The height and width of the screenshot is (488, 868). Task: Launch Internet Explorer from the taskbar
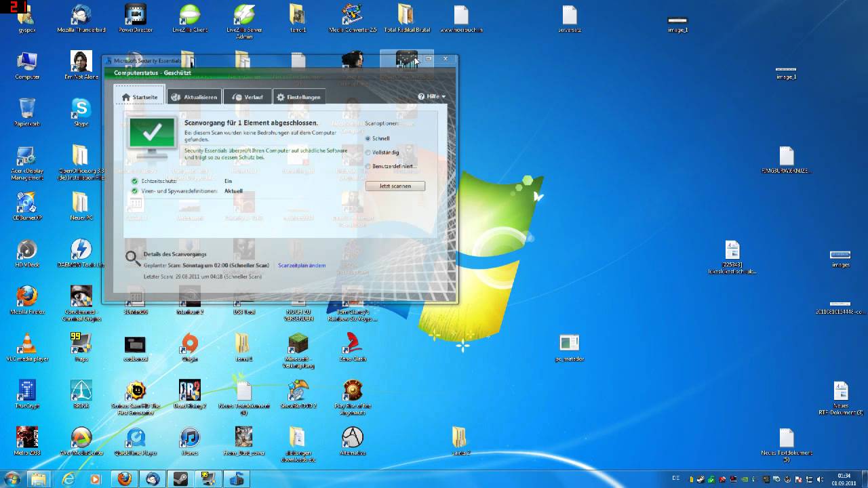68,479
